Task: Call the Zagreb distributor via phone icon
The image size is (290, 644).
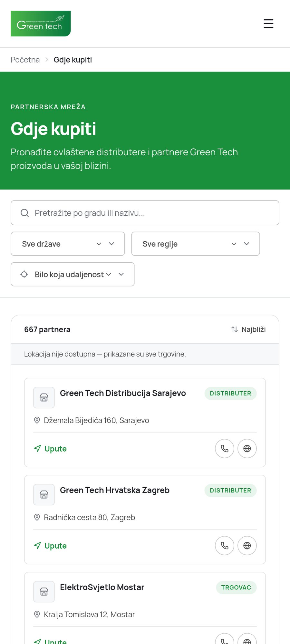Action: (225, 545)
